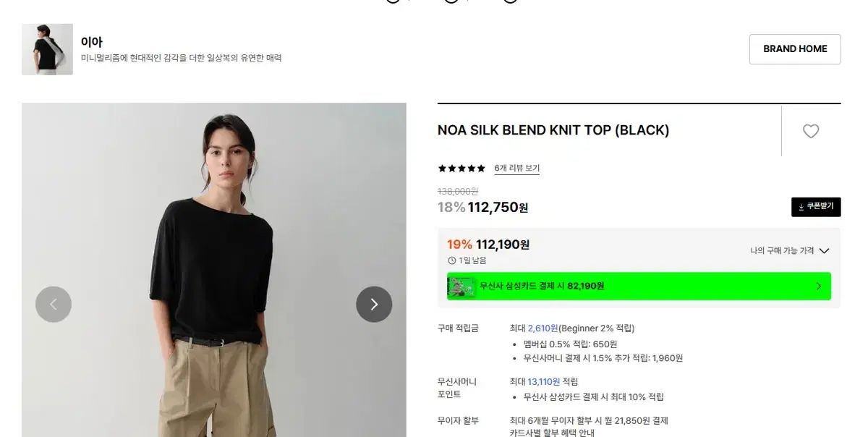The image size is (868, 437).
Task: Click arrow on green Samsung card banner
Action: tap(819, 287)
